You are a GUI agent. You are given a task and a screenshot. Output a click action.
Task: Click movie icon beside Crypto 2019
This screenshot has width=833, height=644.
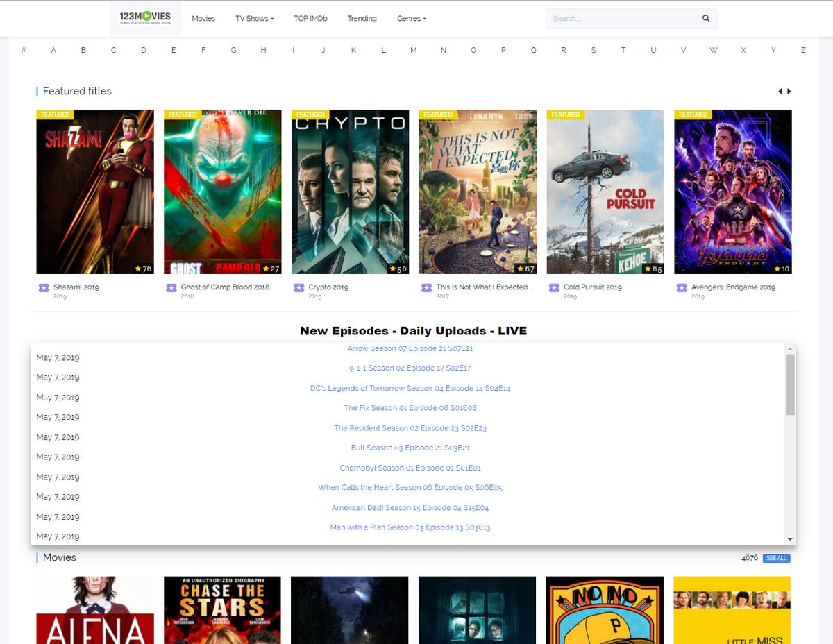(299, 287)
